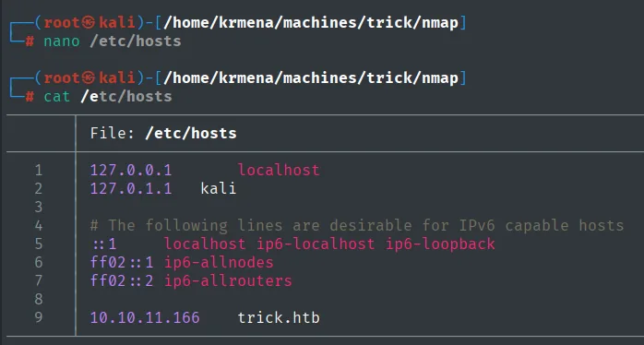Click the directory path in the first prompt

coord(311,22)
